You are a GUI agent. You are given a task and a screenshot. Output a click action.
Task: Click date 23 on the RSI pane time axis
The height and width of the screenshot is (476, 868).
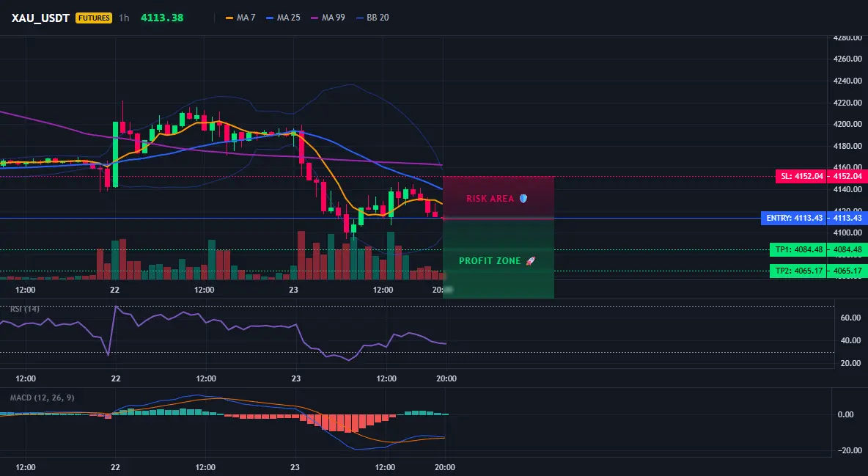296,378
